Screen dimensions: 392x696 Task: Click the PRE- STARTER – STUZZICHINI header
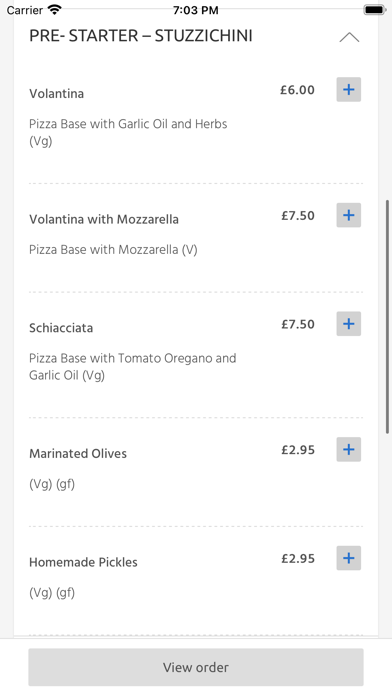(x=141, y=36)
